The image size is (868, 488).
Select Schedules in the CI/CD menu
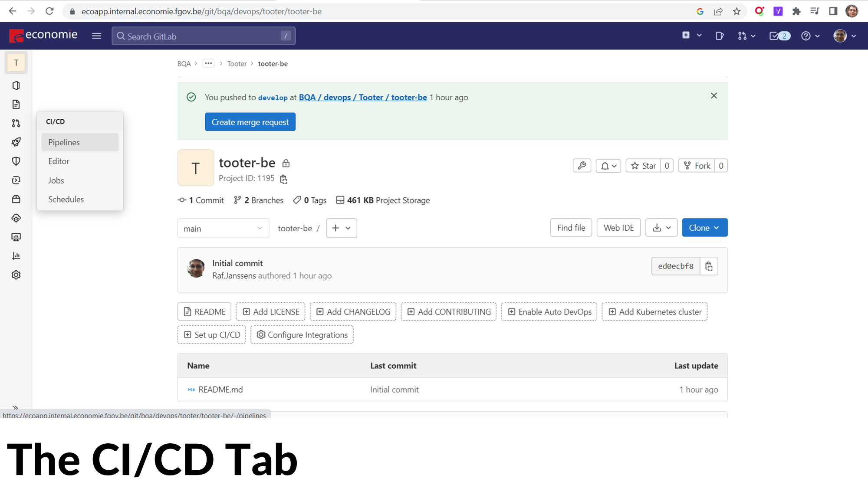(x=66, y=200)
